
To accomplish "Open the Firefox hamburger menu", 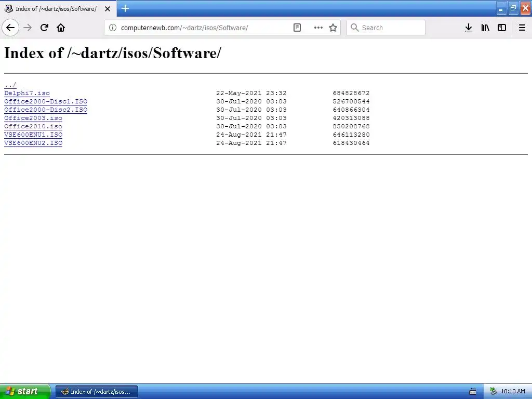I will click(522, 28).
